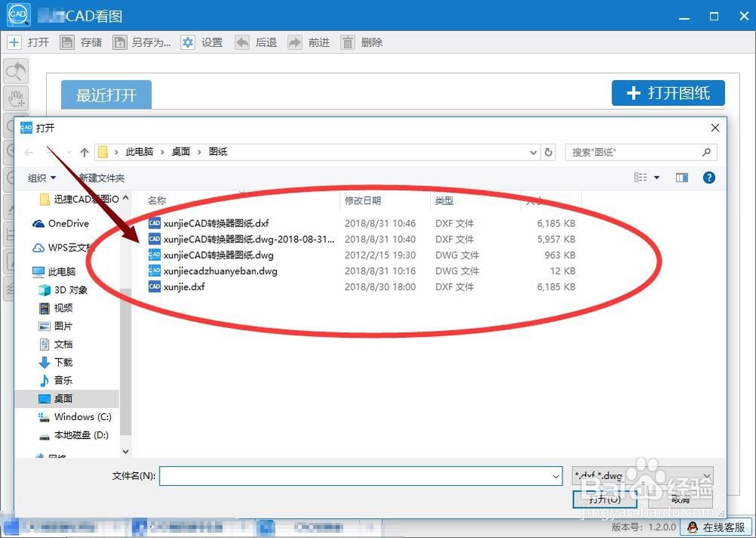
Task: Select OneDrive in navigation pane
Action: pos(69,223)
